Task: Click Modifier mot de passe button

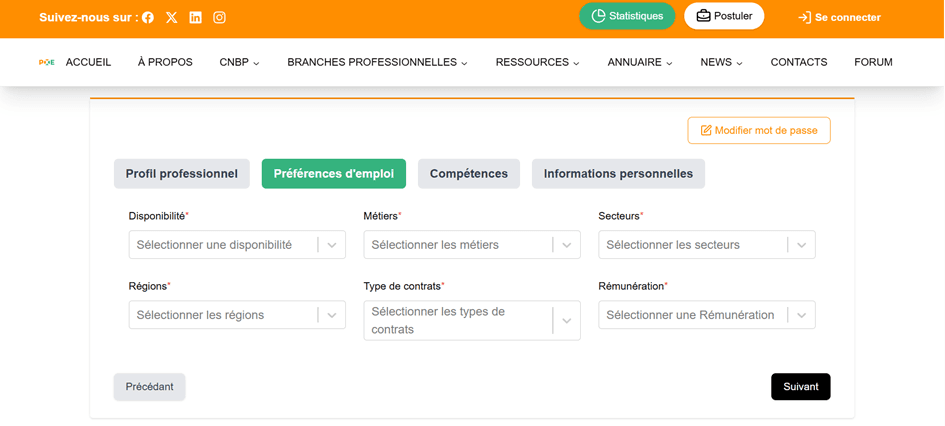Action: [x=759, y=131]
